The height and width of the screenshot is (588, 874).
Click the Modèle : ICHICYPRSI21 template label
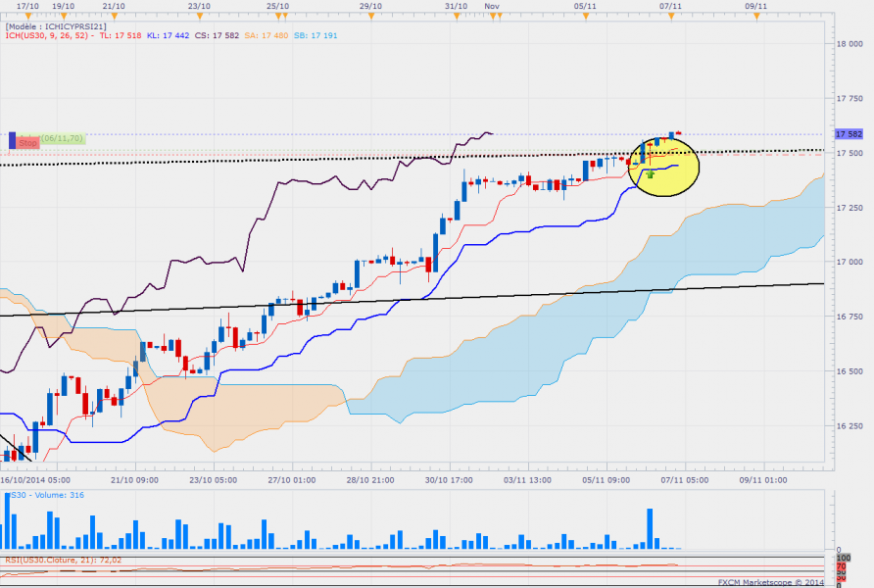[x=56, y=26]
